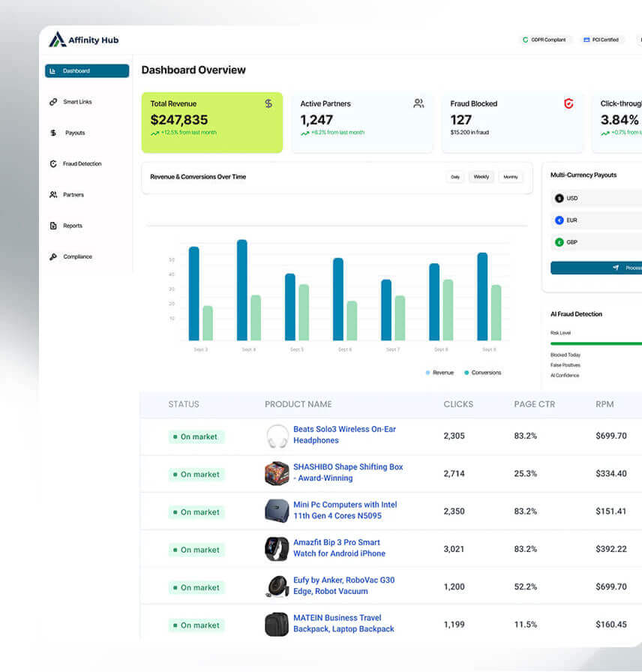Image resolution: width=642 pixels, height=672 pixels.
Task: Switch the chart to Monthly view
Action: point(511,177)
